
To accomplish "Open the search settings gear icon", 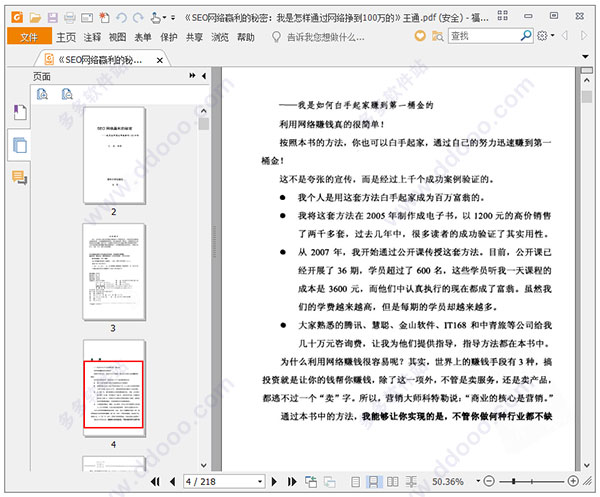I will coord(542,36).
